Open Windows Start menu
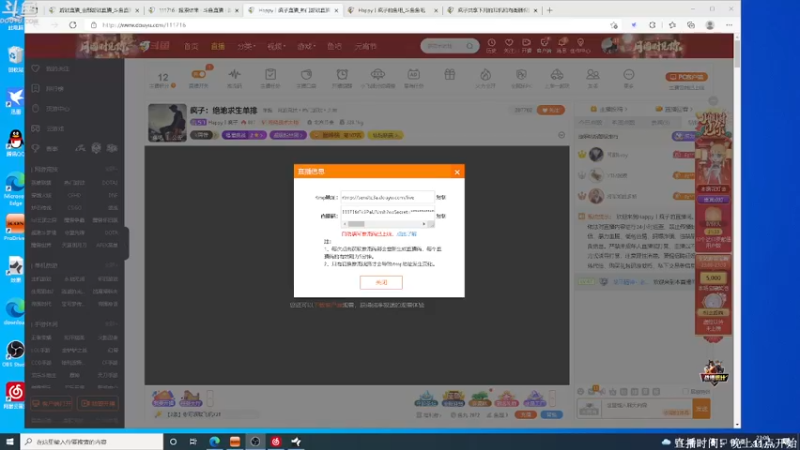Viewport: 800px width, 450px height. [x=10, y=441]
